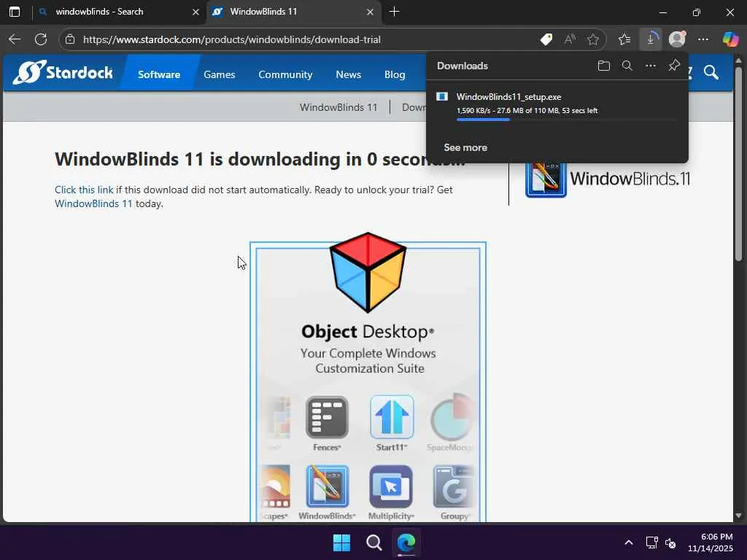Click the address bar URL
747x560 pixels.
(x=231, y=39)
